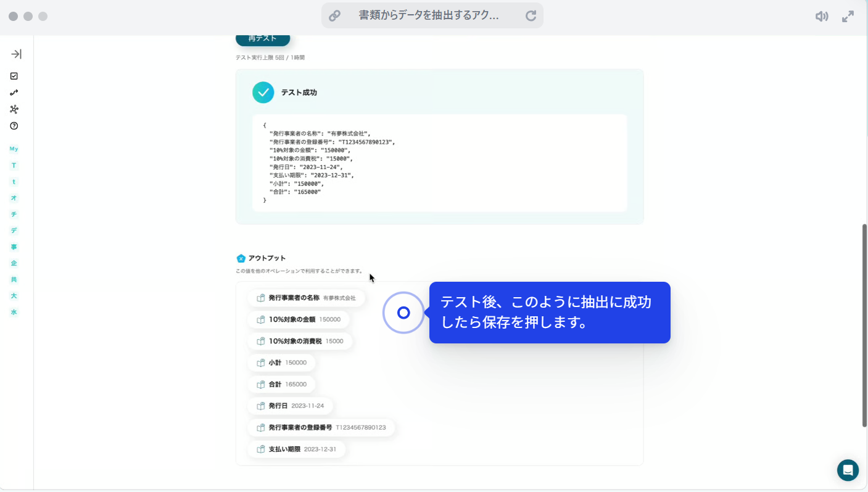Select the 支払い期限 output chip

[x=296, y=449]
